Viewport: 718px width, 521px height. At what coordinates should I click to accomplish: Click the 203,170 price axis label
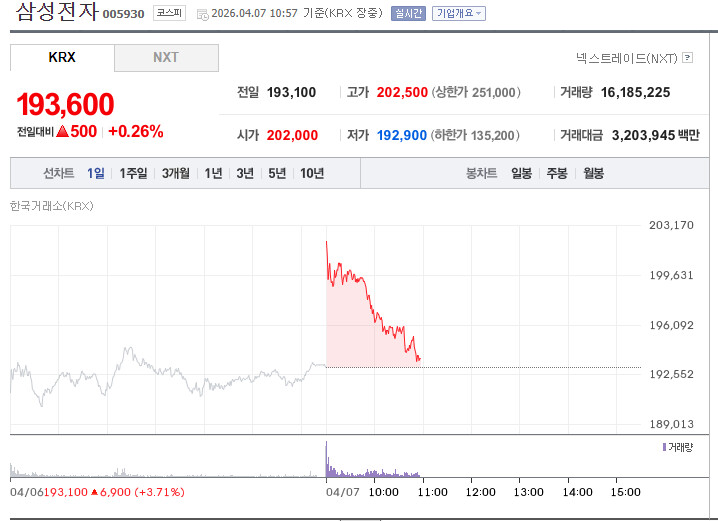(x=671, y=225)
